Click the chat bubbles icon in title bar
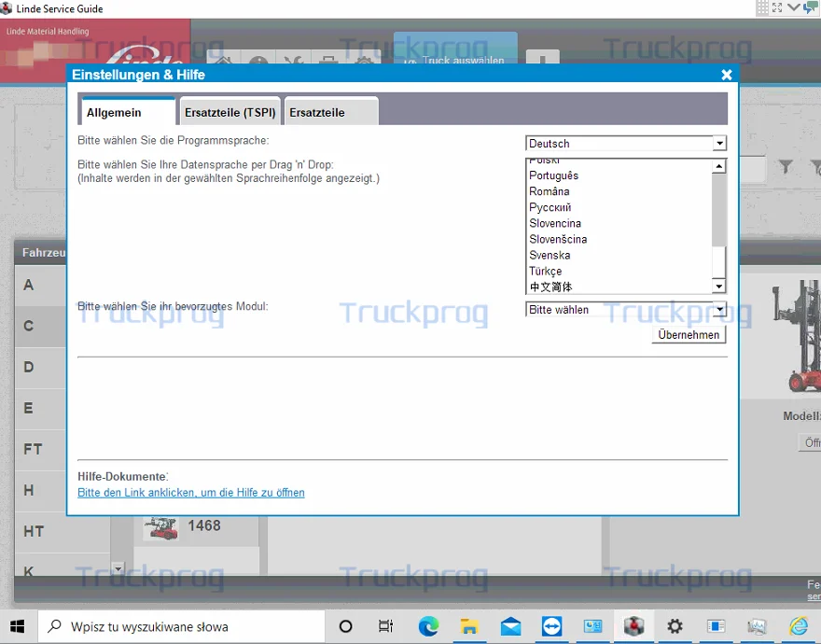 tap(811, 7)
